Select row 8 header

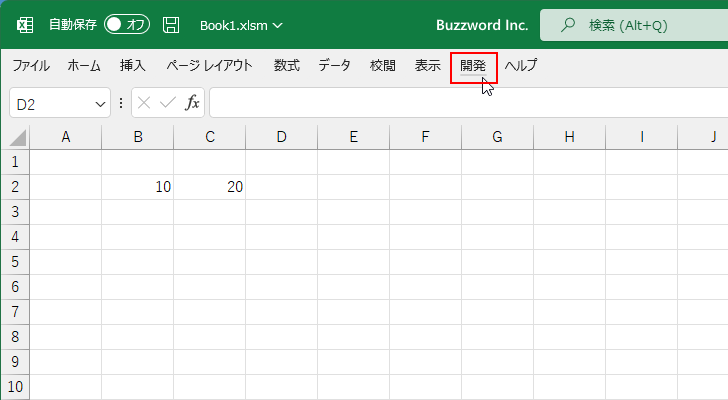point(15,337)
